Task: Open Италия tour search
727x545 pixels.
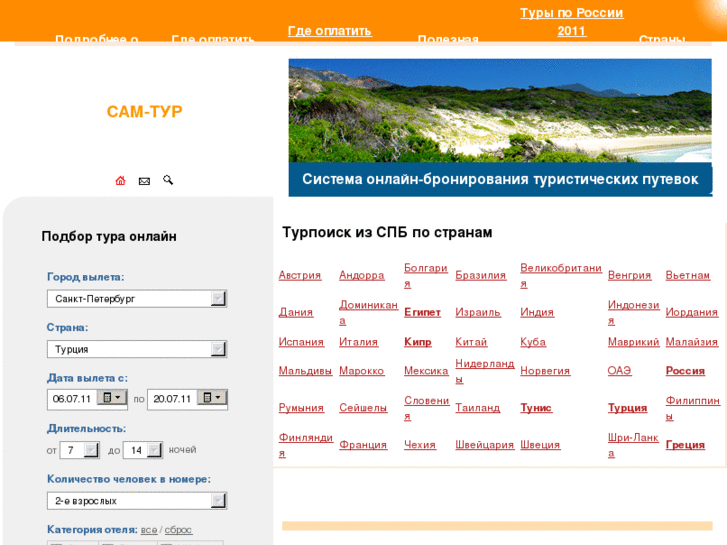Action: (x=358, y=342)
